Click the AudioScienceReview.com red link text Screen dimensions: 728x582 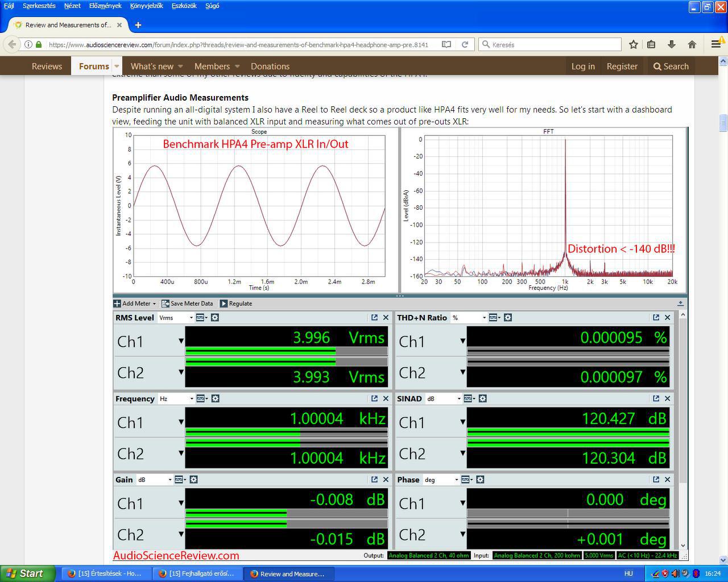176,555
